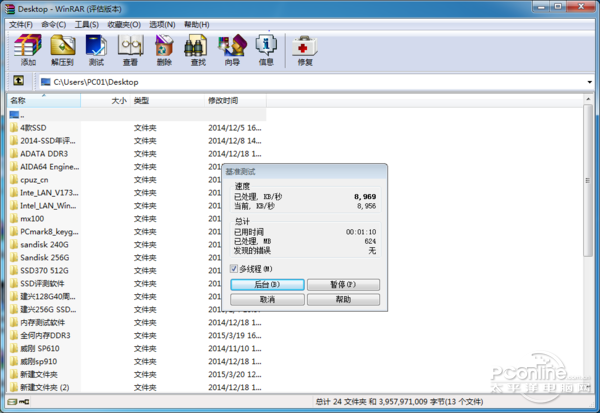Select the cpuz_cn folder
Screen dimensions: 600x413
click(x=34, y=180)
